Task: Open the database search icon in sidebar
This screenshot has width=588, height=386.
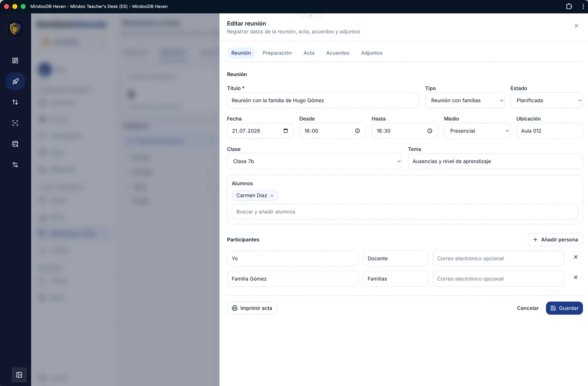Action: [x=15, y=144]
